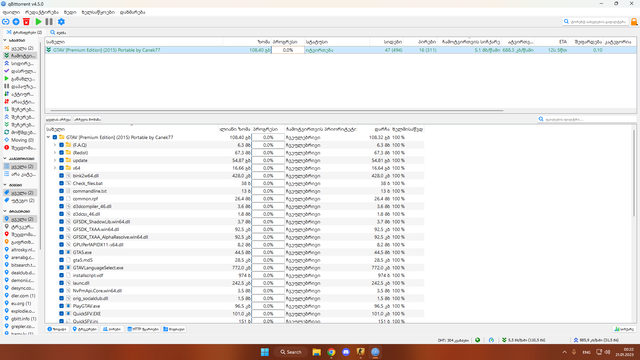Screen dimensions: 640x360
Task: Click the upload speed indicator in status bar
Action: [596, 340]
